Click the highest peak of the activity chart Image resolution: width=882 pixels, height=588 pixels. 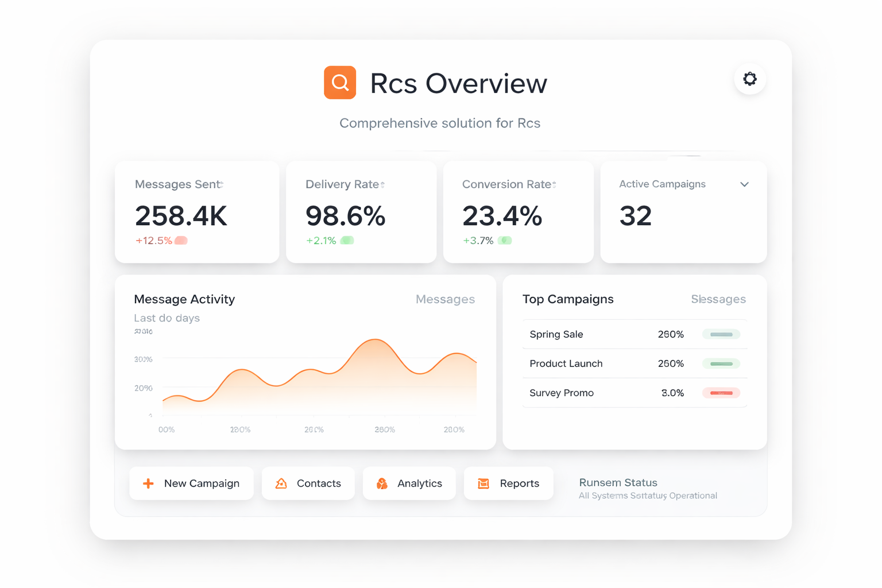375,340
